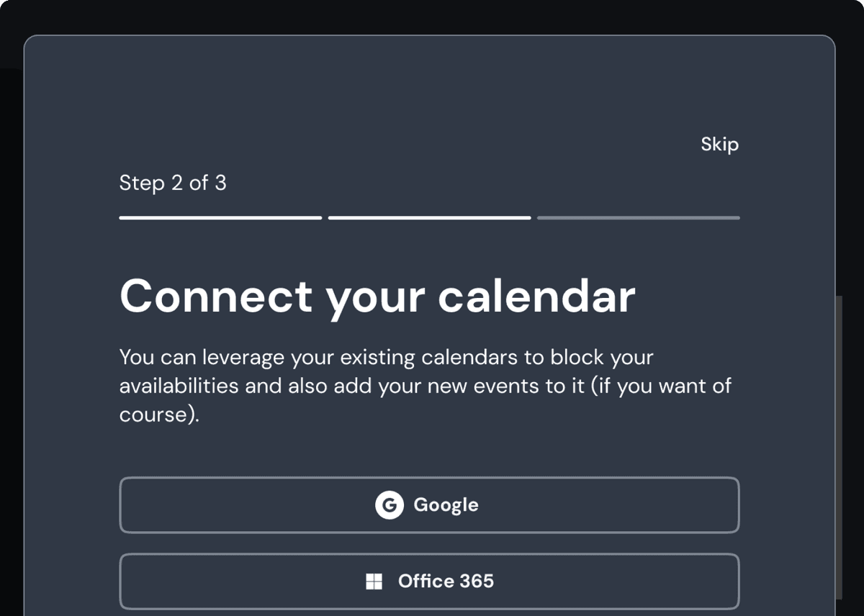Connect your Office 365 calendar
Image resolution: width=864 pixels, height=616 pixels.
429,581
